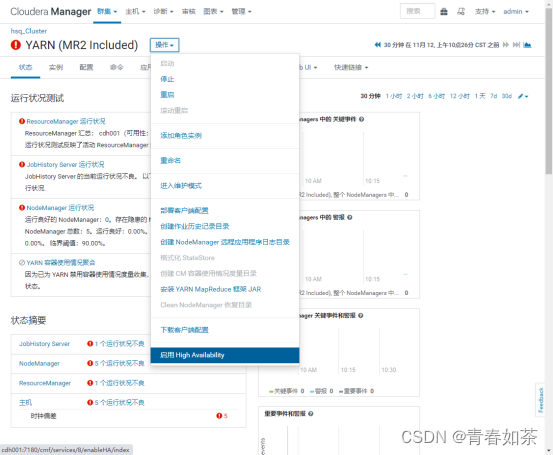Image resolution: width=553 pixels, height=455 pixels.
Task: Select 停止 from the actions menu
Action: 167,79
